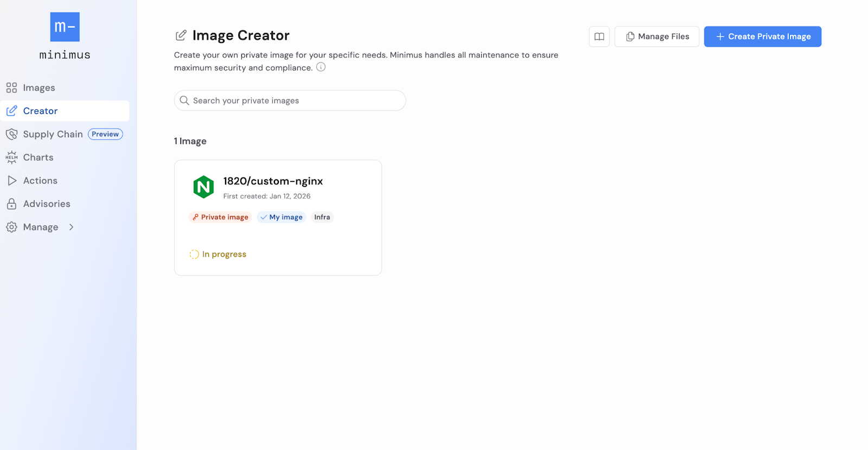This screenshot has width=868, height=450.
Task: Open Advisories in sidebar
Action: pyautogui.click(x=47, y=204)
